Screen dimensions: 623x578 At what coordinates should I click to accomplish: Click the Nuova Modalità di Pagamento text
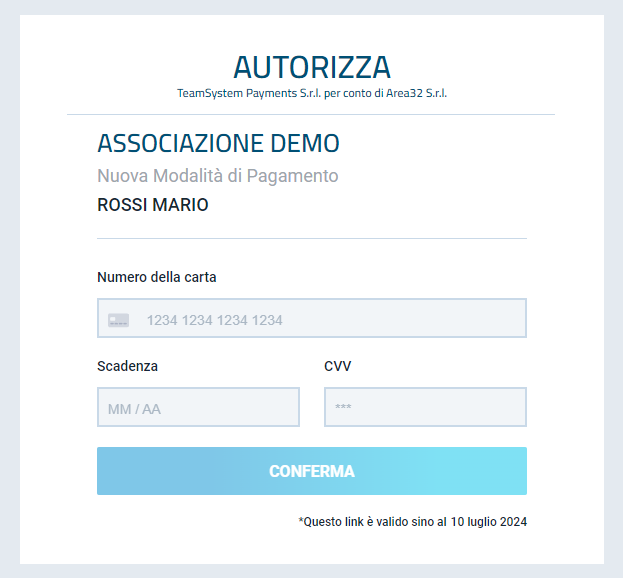pyautogui.click(x=218, y=176)
